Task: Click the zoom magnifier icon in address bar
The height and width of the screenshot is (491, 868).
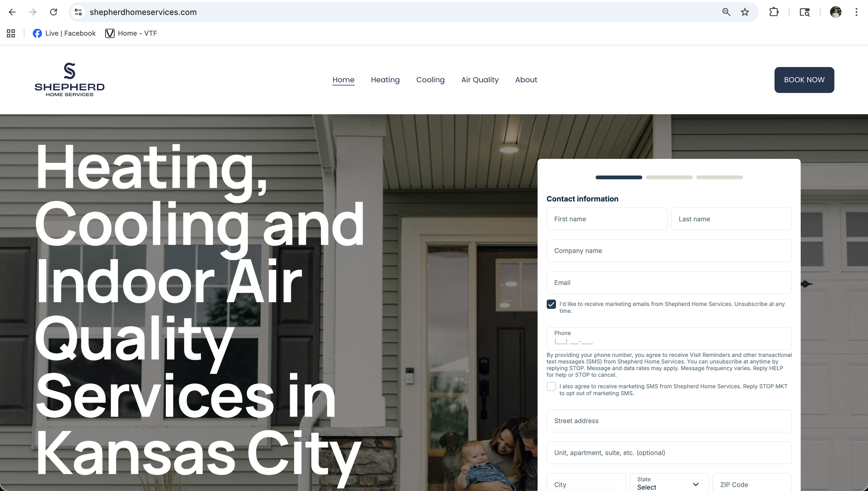Action: pyautogui.click(x=726, y=12)
